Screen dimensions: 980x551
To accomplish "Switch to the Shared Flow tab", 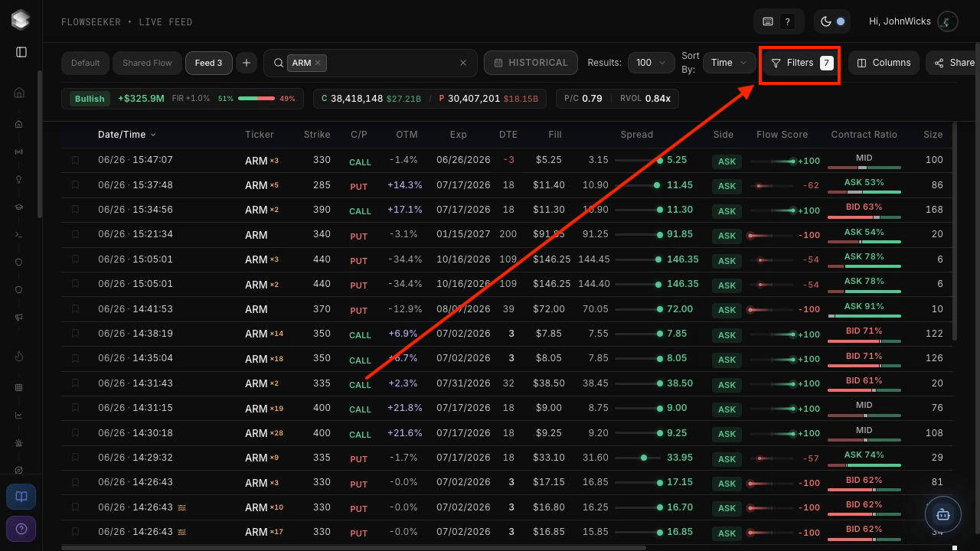I will click(147, 63).
